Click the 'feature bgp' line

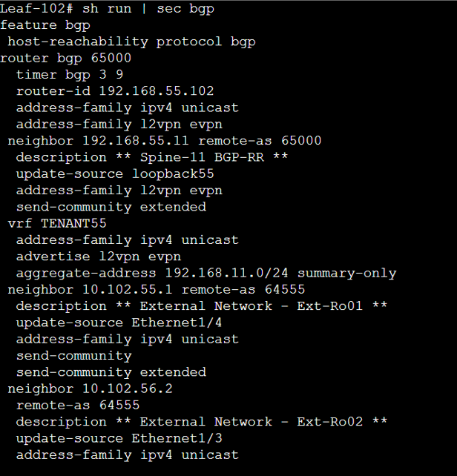[x=45, y=25]
